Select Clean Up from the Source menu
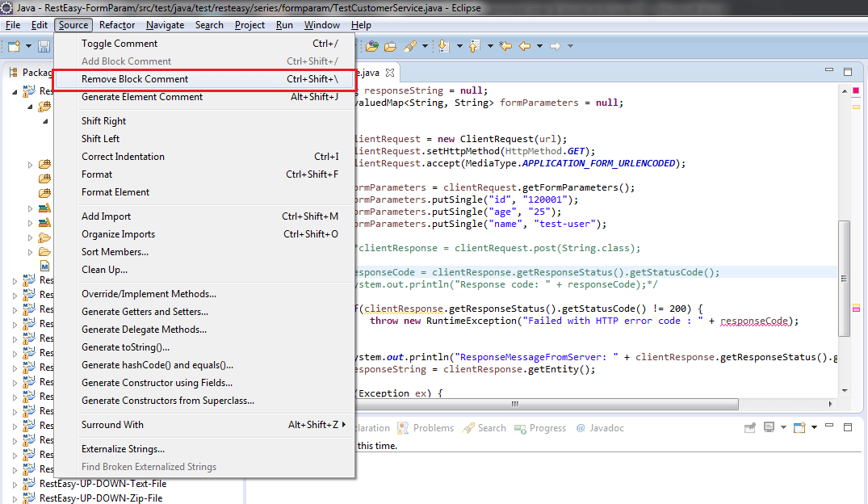Image resolution: width=868 pixels, height=504 pixels. click(x=103, y=270)
